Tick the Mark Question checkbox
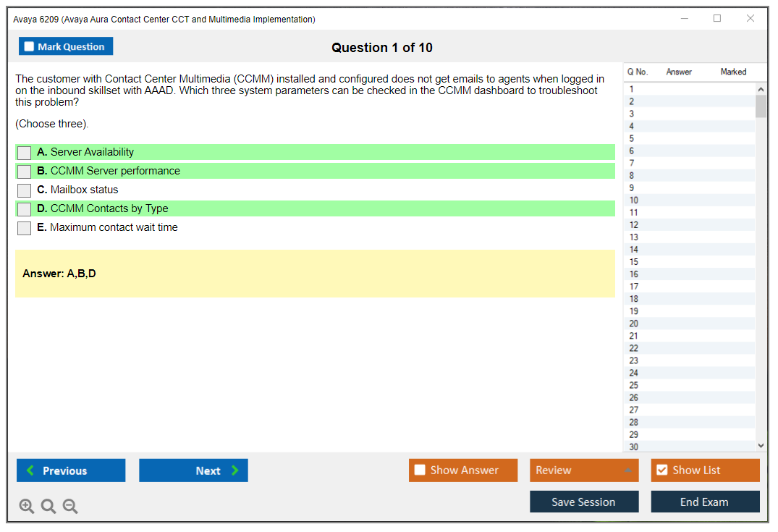778x532 pixels. (x=30, y=47)
